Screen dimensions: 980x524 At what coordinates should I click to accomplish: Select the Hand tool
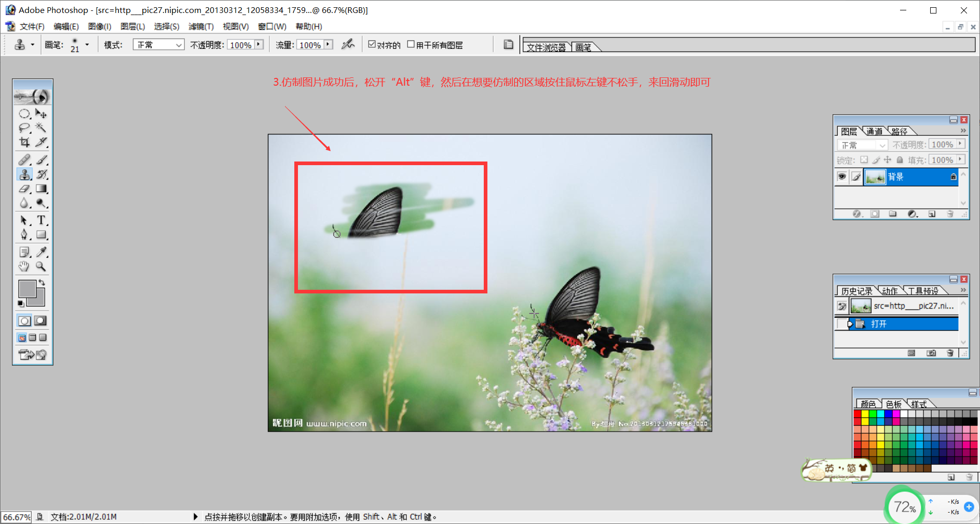coord(24,266)
